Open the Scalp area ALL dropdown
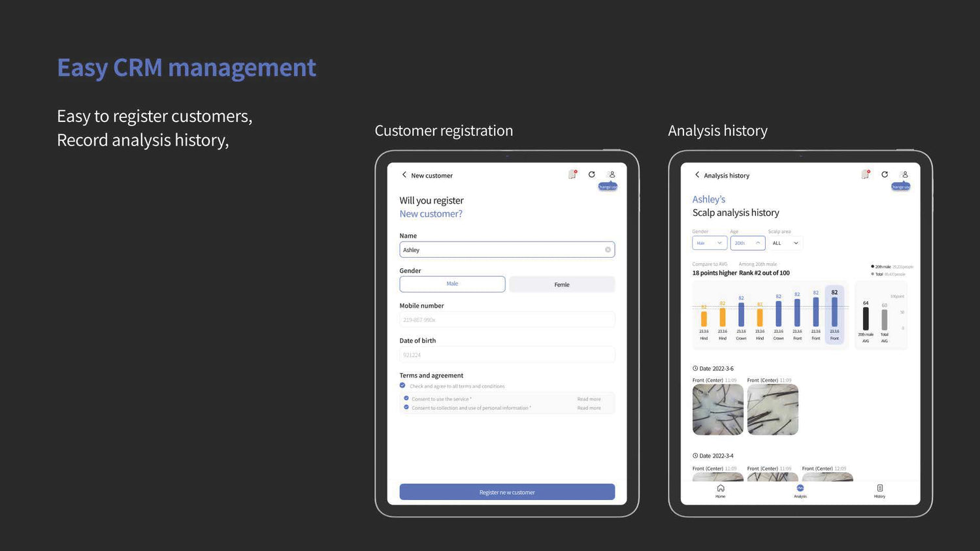 [x=785, y=243]
